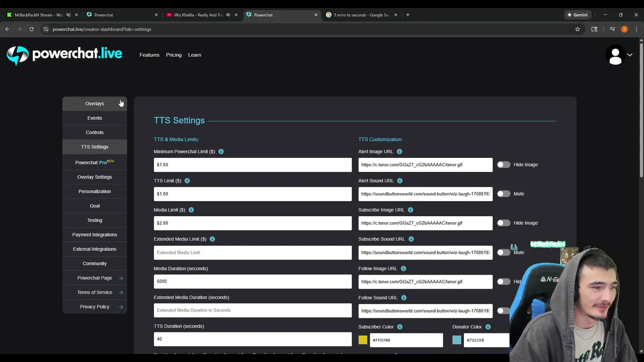Click the Powerchat Page arrow icon
The width and height of the screenshot is (644, 362).
pyautogui.click(x=121, y=278)
